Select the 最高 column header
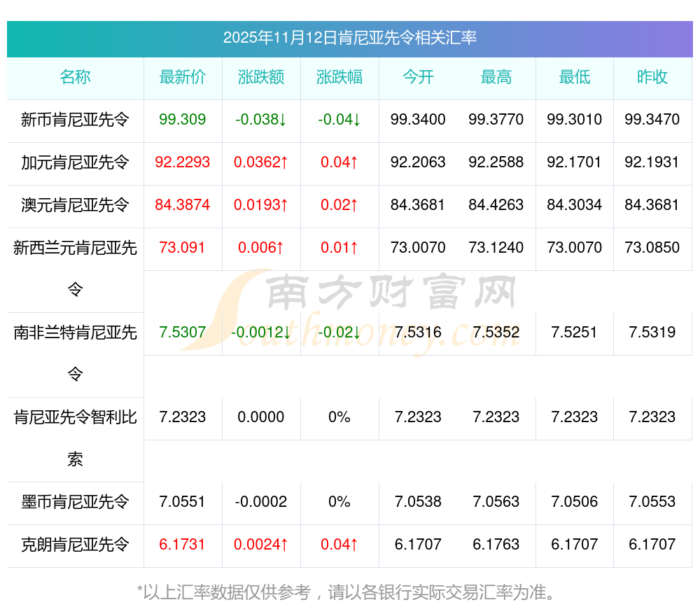Screen dimensions: 700x614 [496, 77]
